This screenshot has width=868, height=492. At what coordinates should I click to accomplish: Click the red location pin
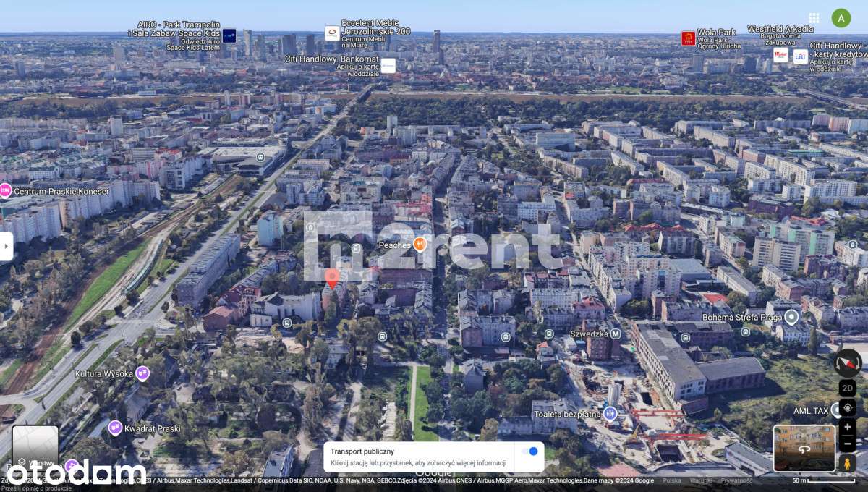pos(332,278)
